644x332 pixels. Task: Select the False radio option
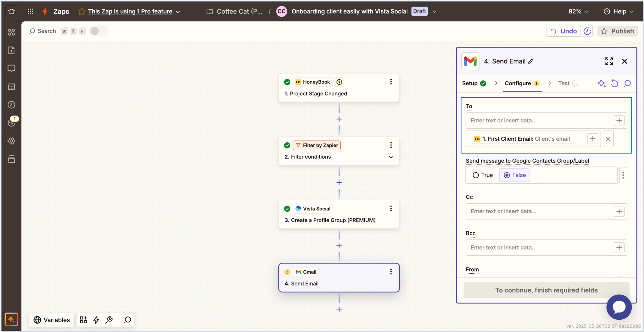515,175
